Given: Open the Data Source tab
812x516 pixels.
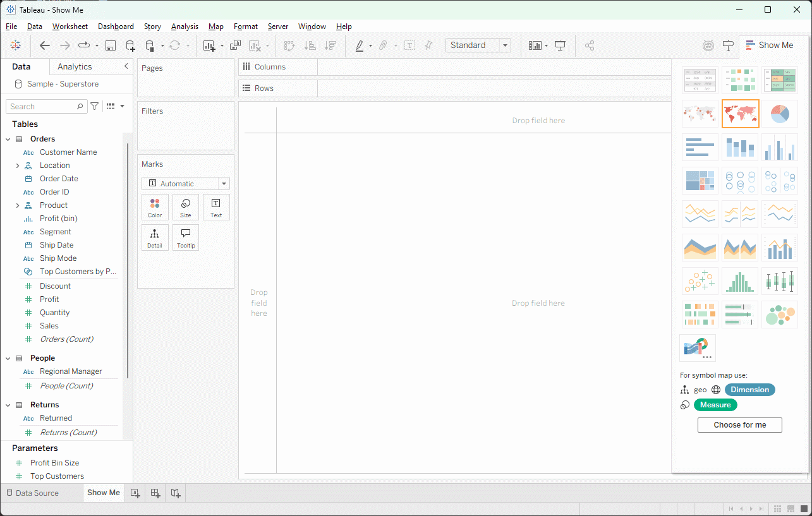Looking at the screenshot, I should [x=32, y=493].
